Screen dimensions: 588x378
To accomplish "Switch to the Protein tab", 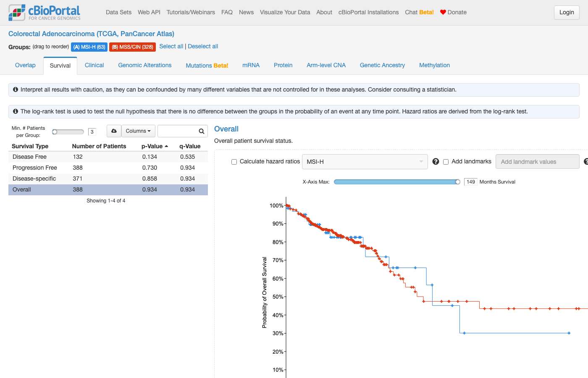I will (283, 65).
